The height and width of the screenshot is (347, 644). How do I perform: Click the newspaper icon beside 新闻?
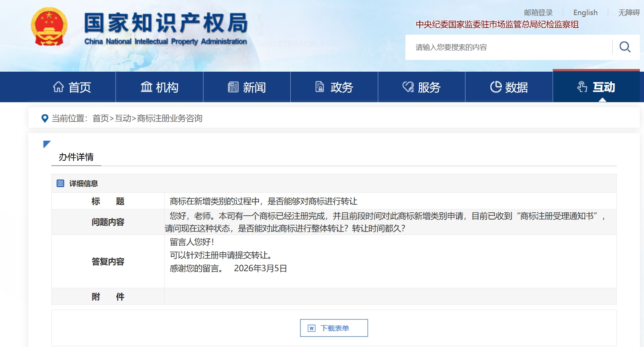[233, 87]
